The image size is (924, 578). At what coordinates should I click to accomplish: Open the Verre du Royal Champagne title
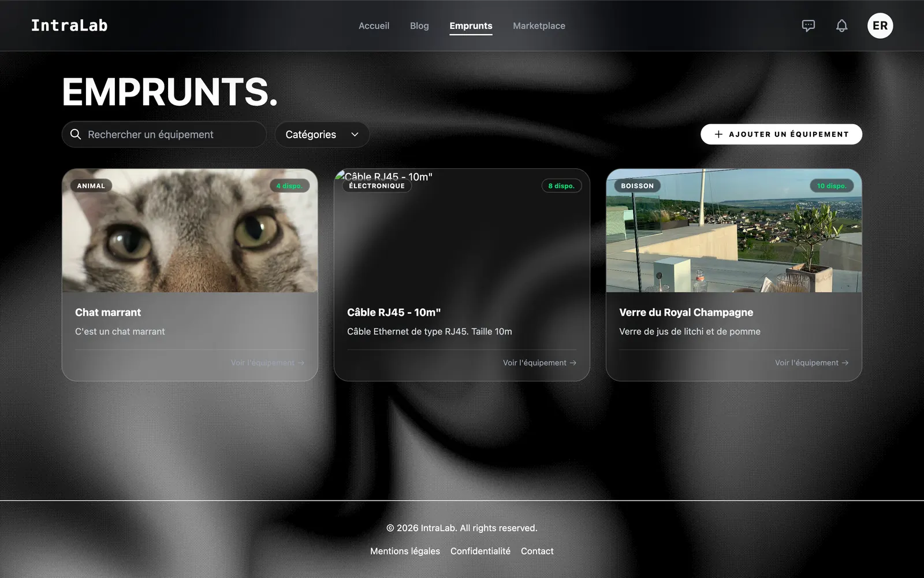point(686,312)
